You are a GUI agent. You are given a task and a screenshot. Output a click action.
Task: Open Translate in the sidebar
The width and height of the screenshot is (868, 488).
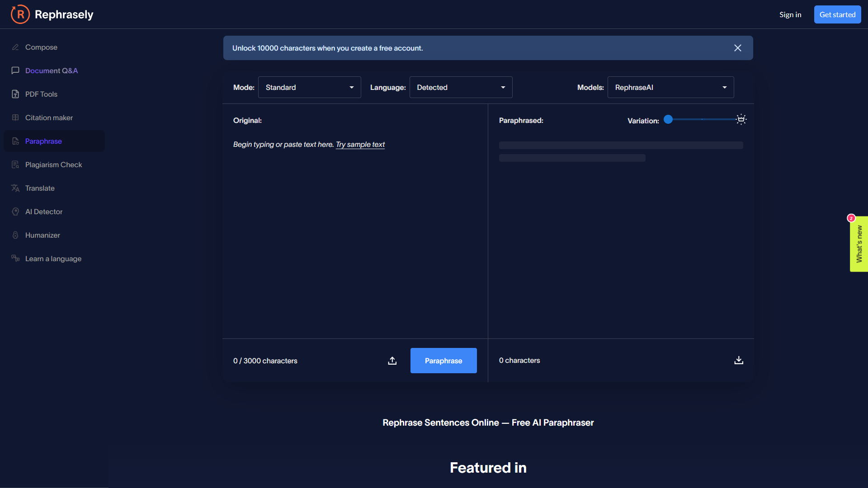pos(54,188)
